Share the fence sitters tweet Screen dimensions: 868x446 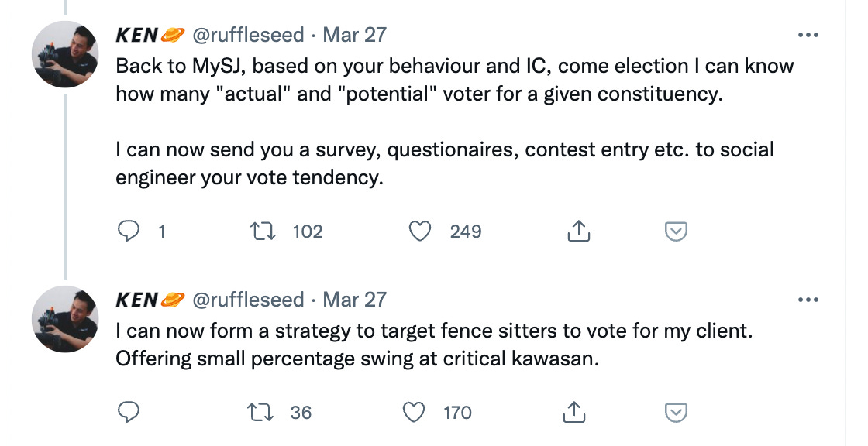tap(574, 412)
